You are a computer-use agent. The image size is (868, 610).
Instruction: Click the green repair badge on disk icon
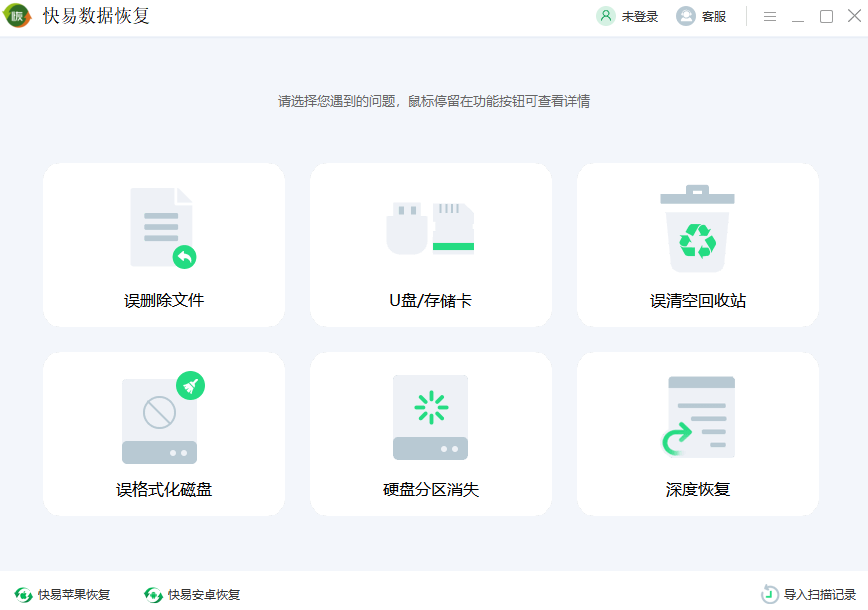pyautogui.click(x=190, y=385)
